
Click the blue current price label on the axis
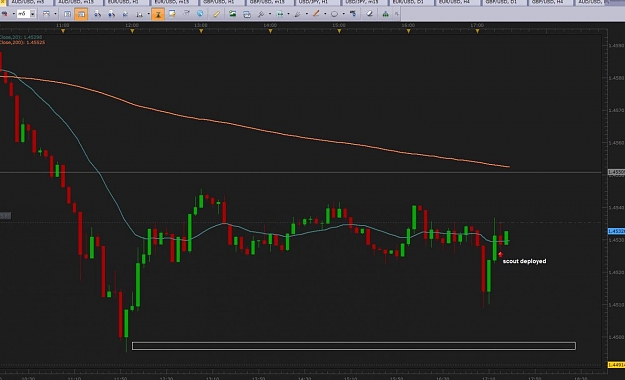point(616,231)
